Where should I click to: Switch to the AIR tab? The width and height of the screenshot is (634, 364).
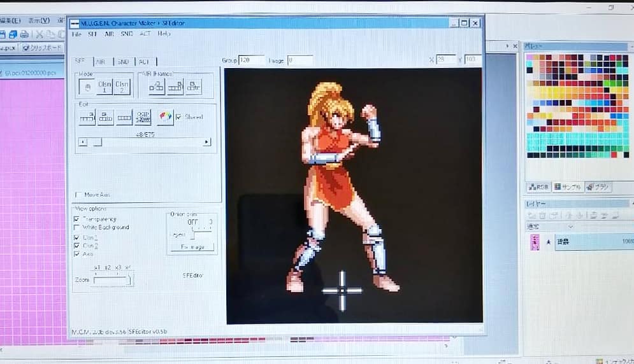[103, 61]
